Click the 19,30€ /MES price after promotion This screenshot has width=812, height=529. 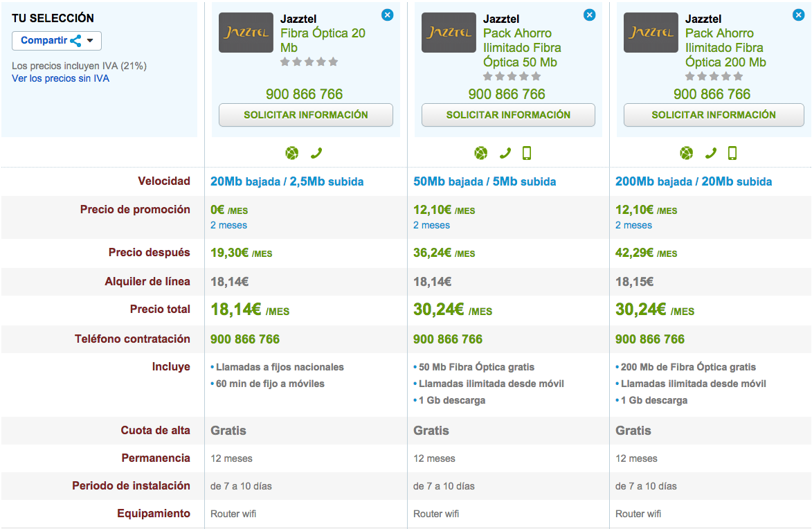point(242,253)
